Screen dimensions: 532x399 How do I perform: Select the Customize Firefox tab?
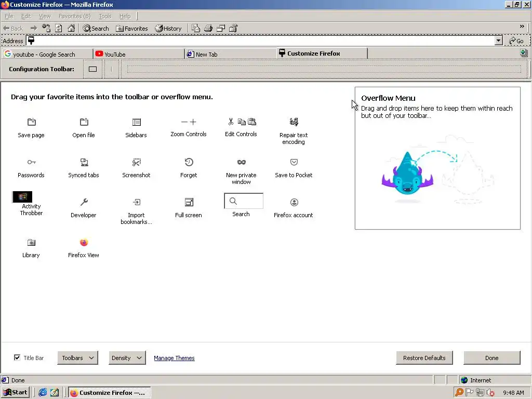tap(322, 54)
